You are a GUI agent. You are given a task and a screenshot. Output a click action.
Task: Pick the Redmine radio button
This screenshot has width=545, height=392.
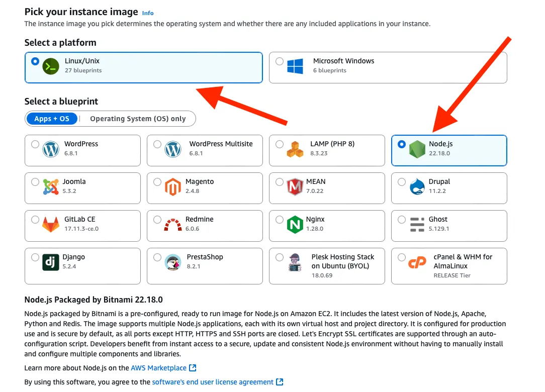tap(157, 220)
